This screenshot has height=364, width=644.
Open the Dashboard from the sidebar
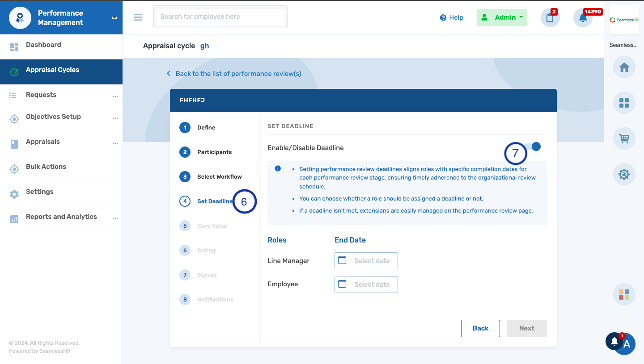click(43, 44)
